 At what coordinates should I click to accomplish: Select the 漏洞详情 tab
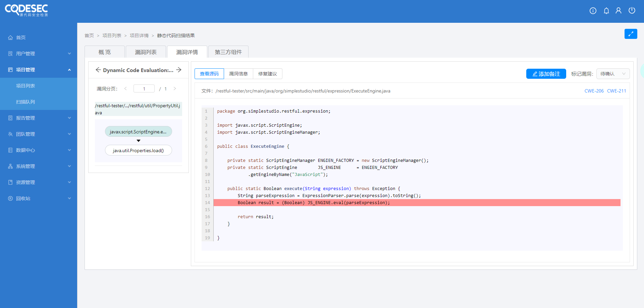pyautogui.click(x=187, y=52)
